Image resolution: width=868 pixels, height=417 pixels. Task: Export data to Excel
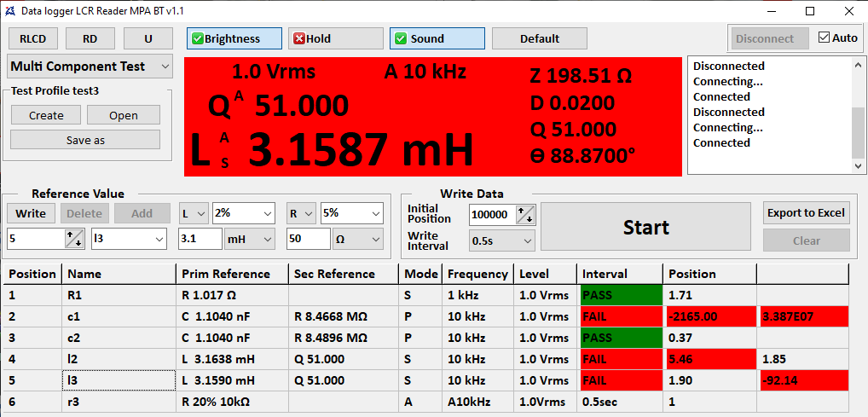pos(806,213)
